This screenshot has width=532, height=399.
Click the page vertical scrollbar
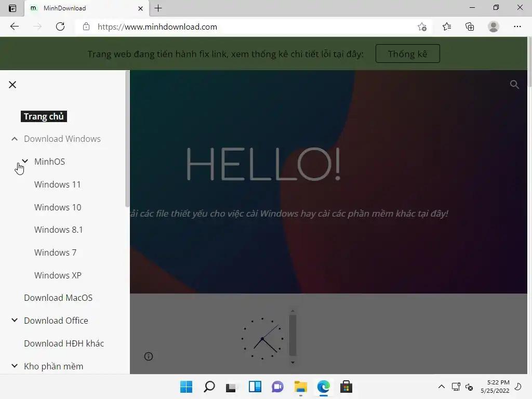[x=529, y=63]
